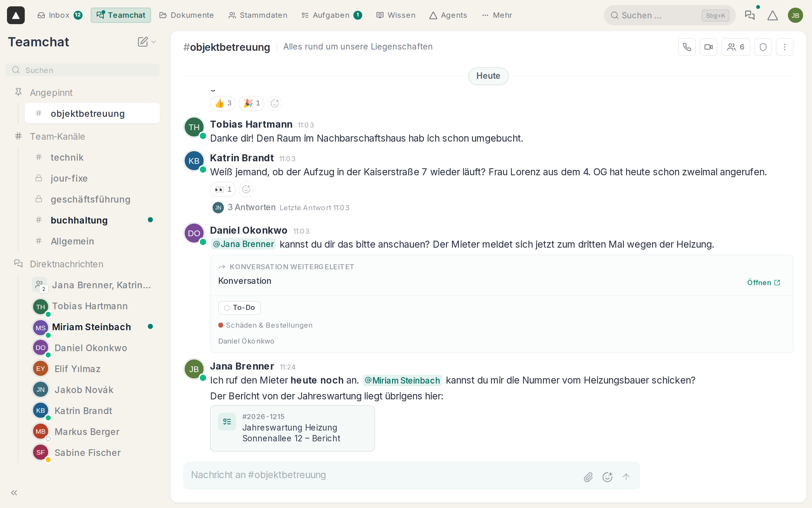
Task: Toggle the party popper reaction
Action: (x=252, y=103)
